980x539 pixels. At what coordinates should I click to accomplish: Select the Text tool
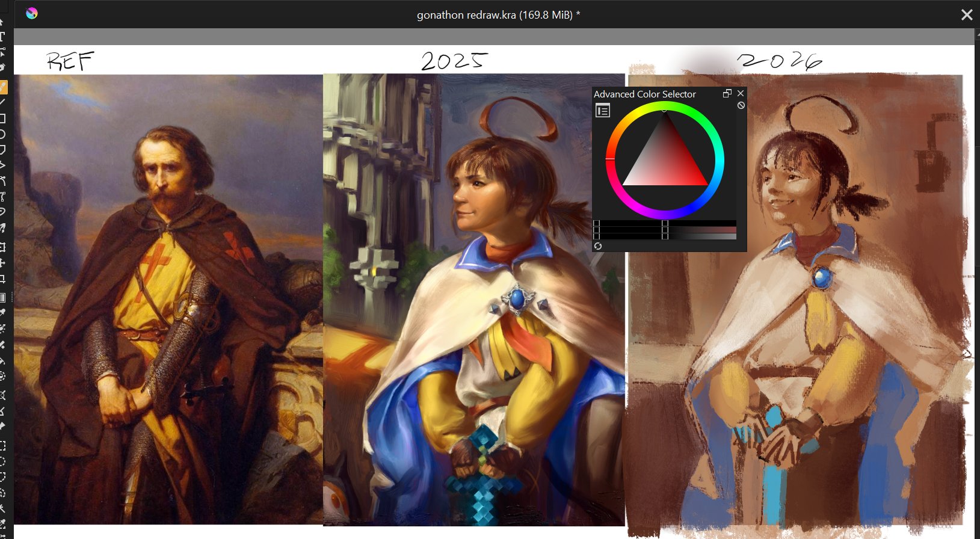(x=2, y=37)
